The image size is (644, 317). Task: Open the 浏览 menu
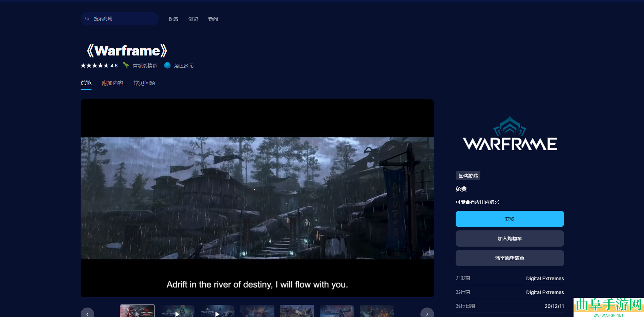tap(193, 19)
